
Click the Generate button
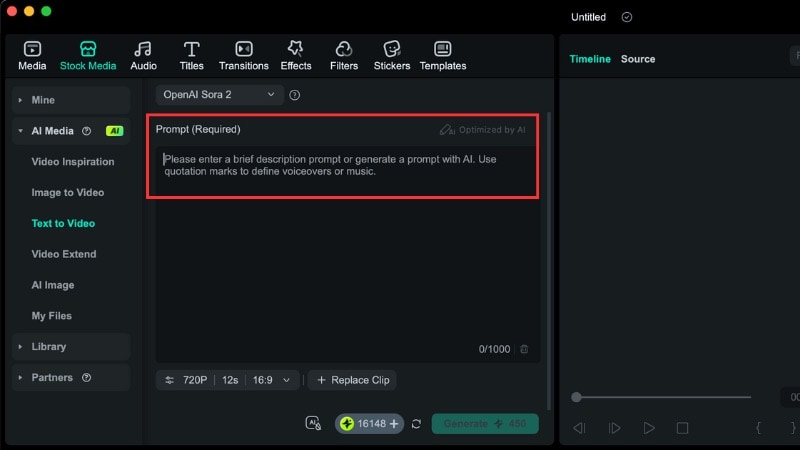click(x=485, y=424)
